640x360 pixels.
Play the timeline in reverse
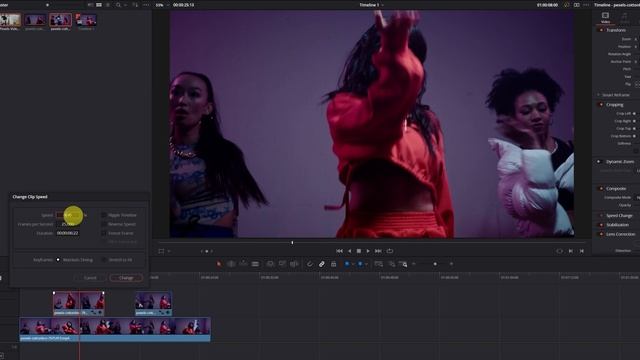pyautogui.click(x=349, y=251)
